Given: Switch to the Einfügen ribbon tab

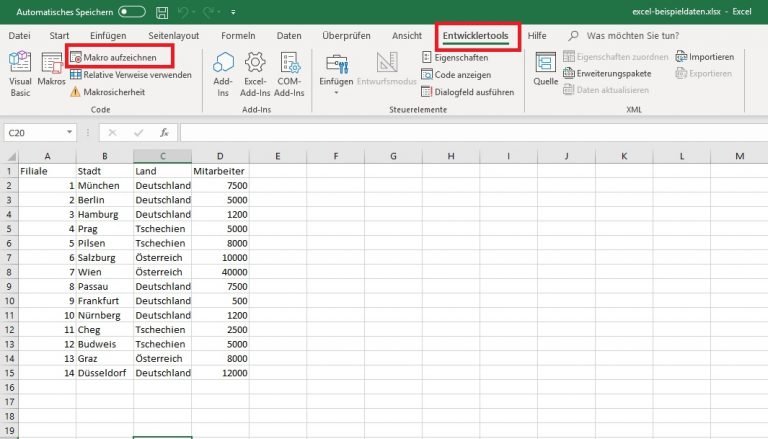Looking at the screenshot, I should [x=108, y=35].
